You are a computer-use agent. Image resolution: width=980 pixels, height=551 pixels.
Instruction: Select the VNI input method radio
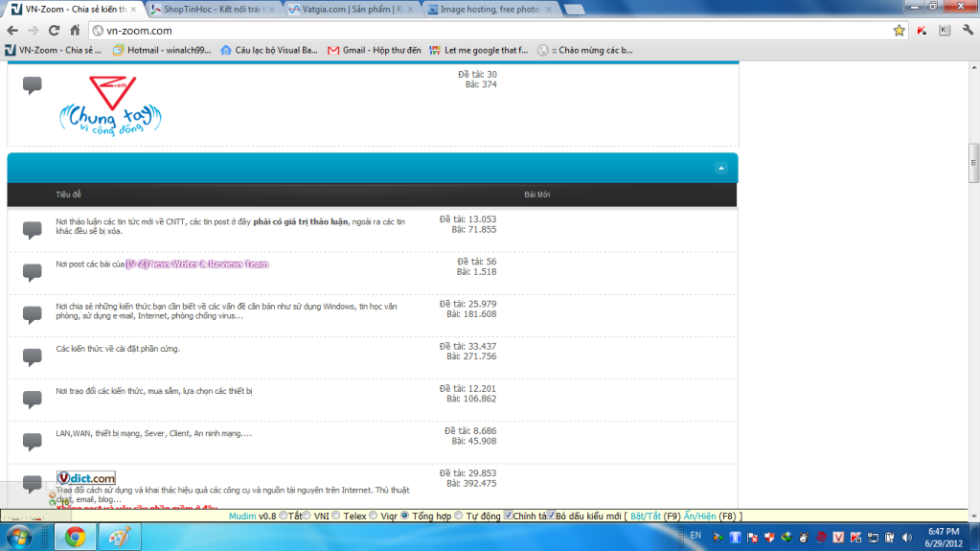click(307, 516)
